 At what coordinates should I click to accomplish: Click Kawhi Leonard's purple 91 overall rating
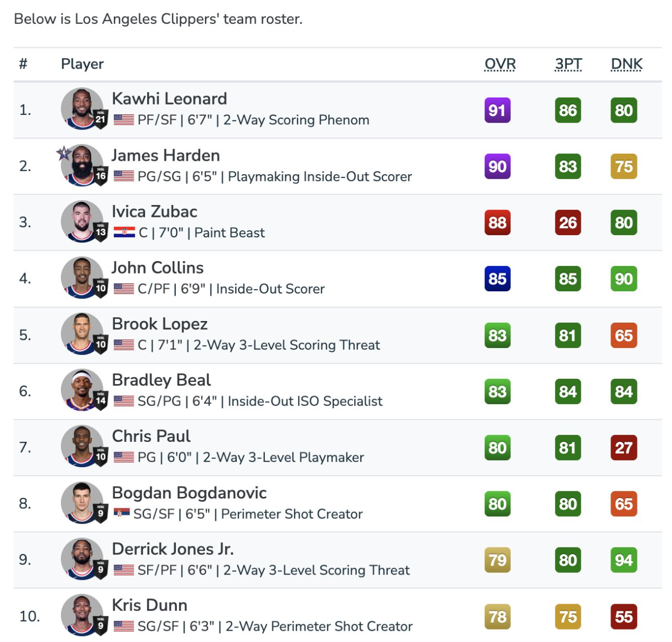497,111
